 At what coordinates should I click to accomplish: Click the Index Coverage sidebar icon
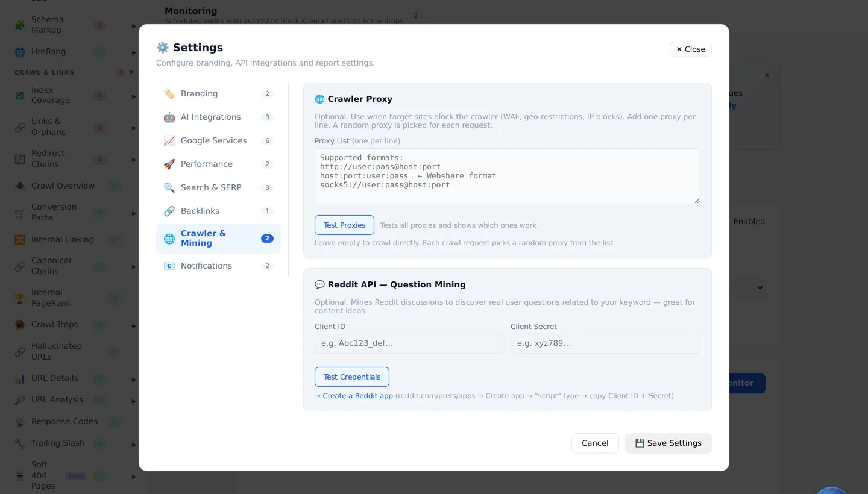tap(20, 95)
